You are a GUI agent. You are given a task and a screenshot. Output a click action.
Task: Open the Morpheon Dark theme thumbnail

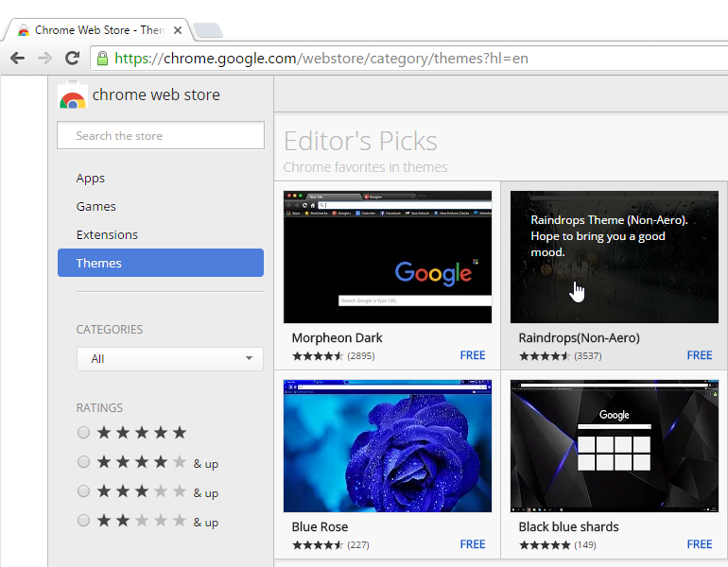pyautogui.click(x=388, y=256)
